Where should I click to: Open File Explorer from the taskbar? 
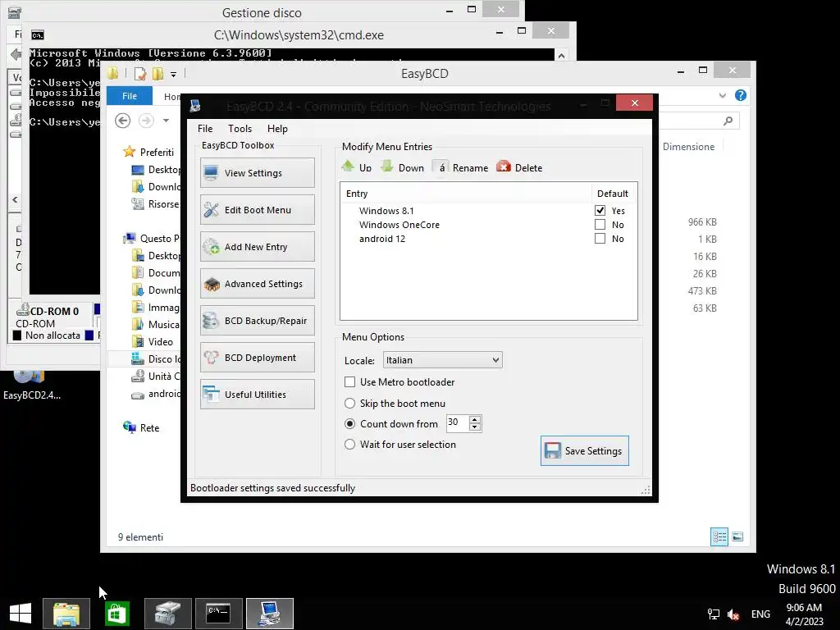click(66, 614)
